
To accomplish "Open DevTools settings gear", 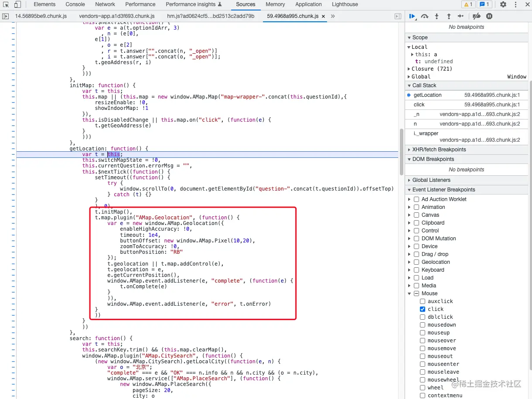I will pos(504,4).
